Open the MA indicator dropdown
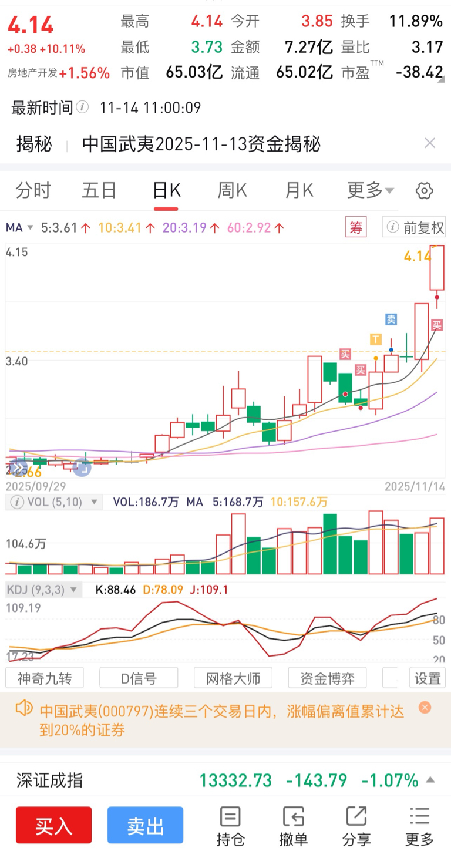 coord(20,227)
